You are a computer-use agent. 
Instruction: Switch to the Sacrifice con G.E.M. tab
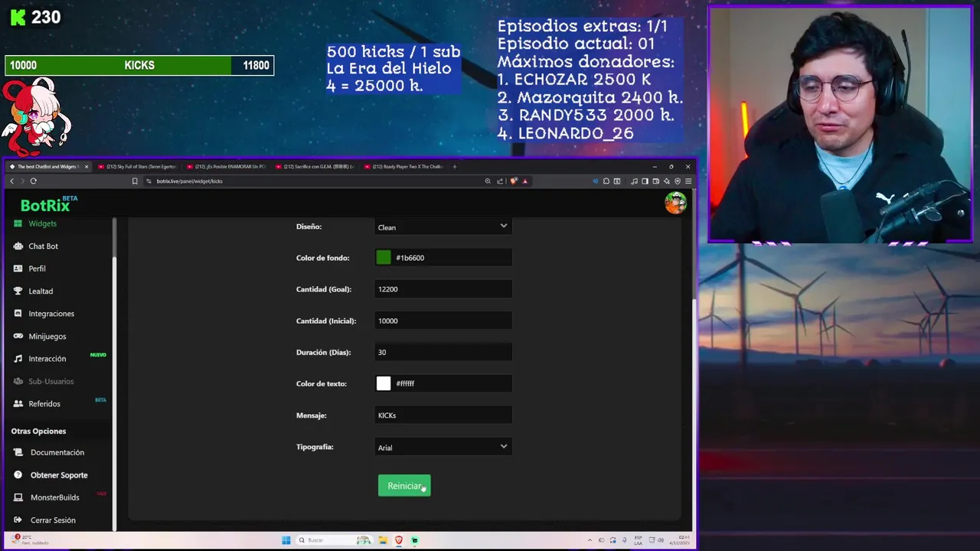pos(315,167)
